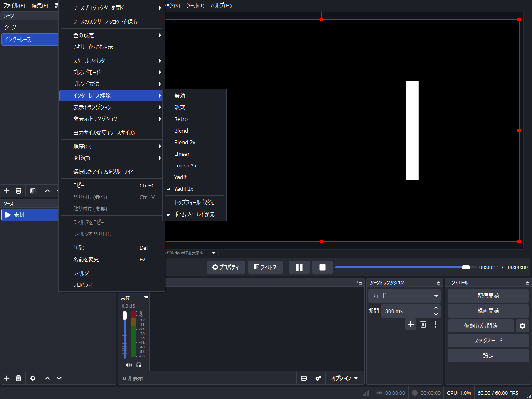The width and height of the screenshot is (532, 399).
Task: Enable スタジオモード
Action: pyautogui.click(x=488, y=341)
